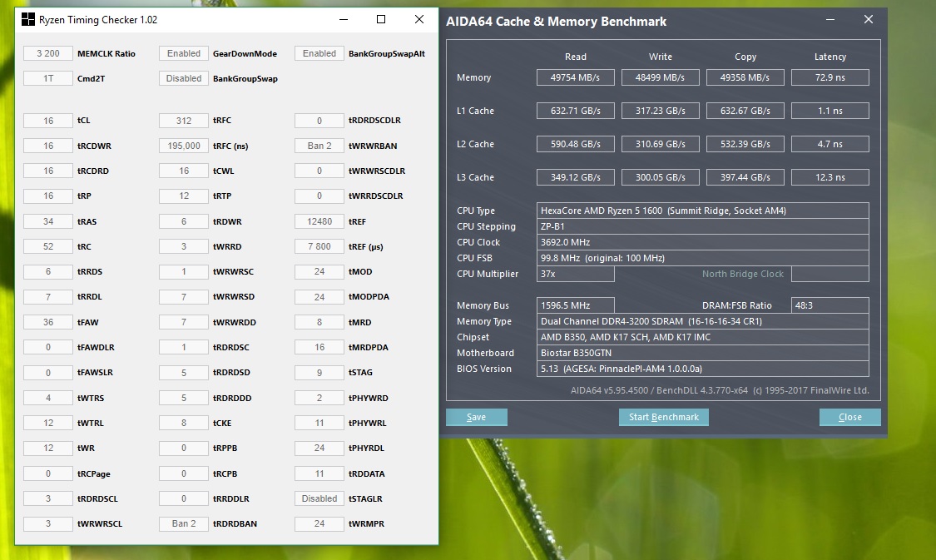936x560 pixels.
Task: Click the CPU Multiplier 37x field
Action: (576, 274)
